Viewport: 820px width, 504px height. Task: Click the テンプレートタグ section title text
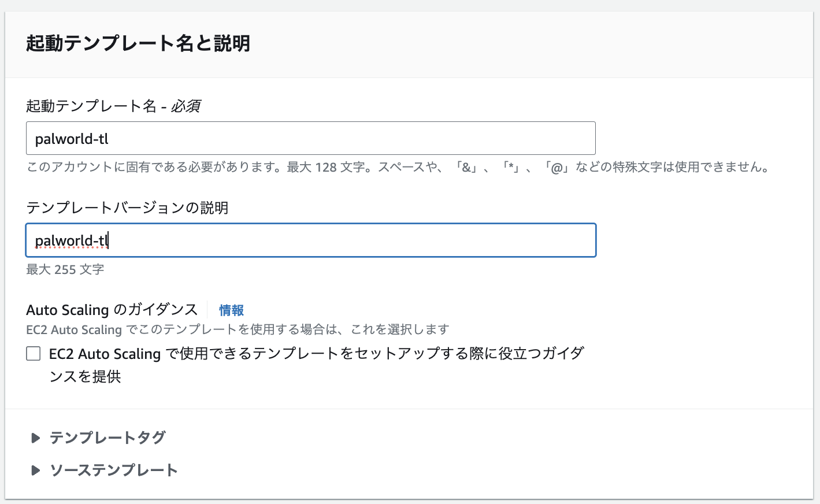tap(107, 438)
